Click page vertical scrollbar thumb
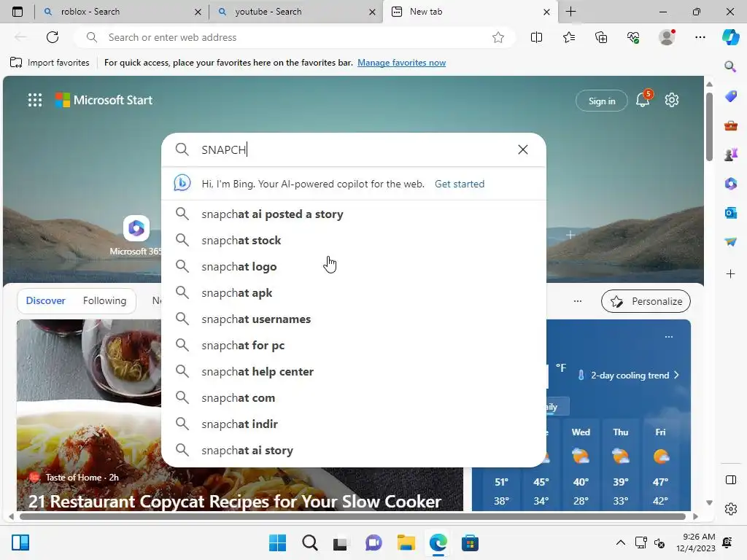 click(x=709, y=127)
